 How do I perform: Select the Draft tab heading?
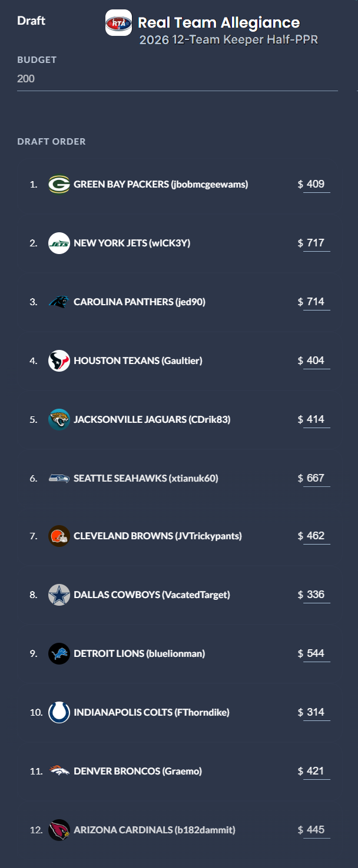point(31,21)
